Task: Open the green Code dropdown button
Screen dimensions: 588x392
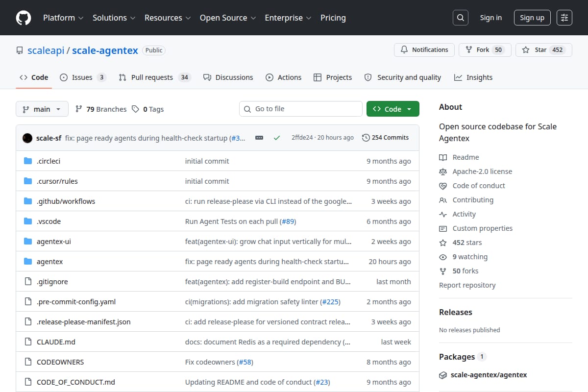Action: [x=393, y=109]
